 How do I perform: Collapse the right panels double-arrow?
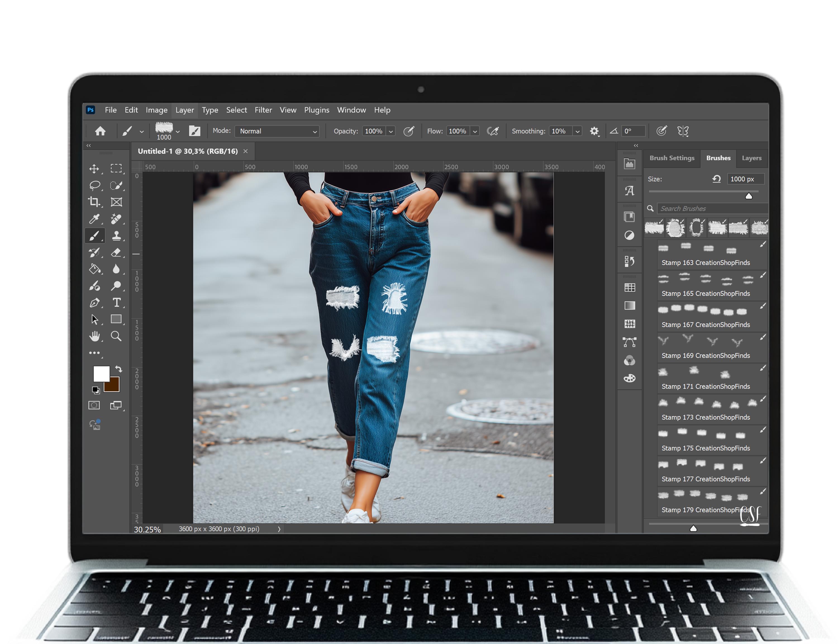(636, 146)
